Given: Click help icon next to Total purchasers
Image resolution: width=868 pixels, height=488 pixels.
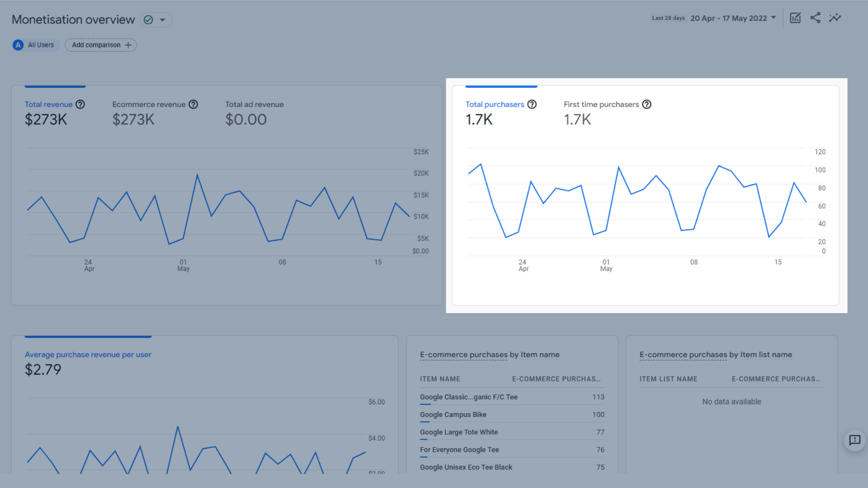Looking at the screenshot, I should click(532, 104).
